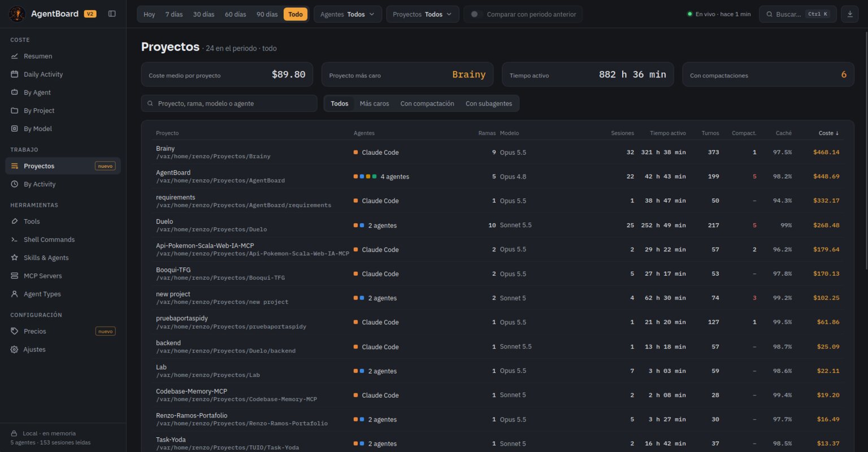
Task: Open the Buscar search with Ctrl K
Action: point(798,14)
